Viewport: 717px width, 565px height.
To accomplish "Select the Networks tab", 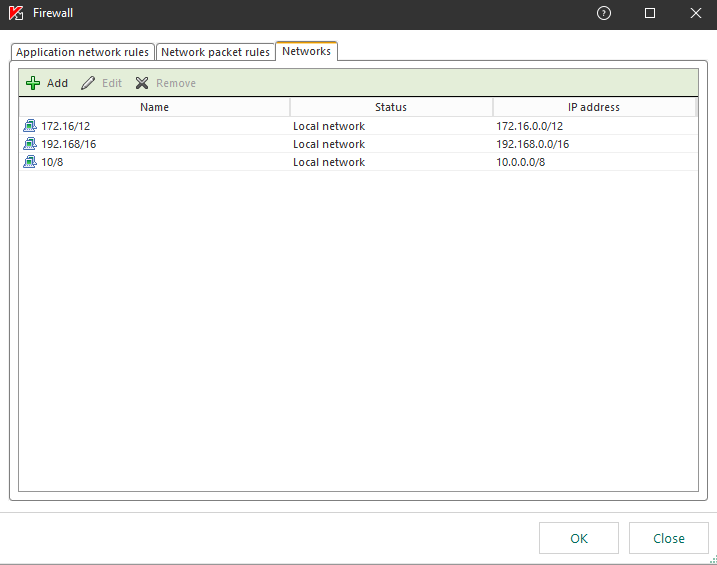I will [306, 51].
